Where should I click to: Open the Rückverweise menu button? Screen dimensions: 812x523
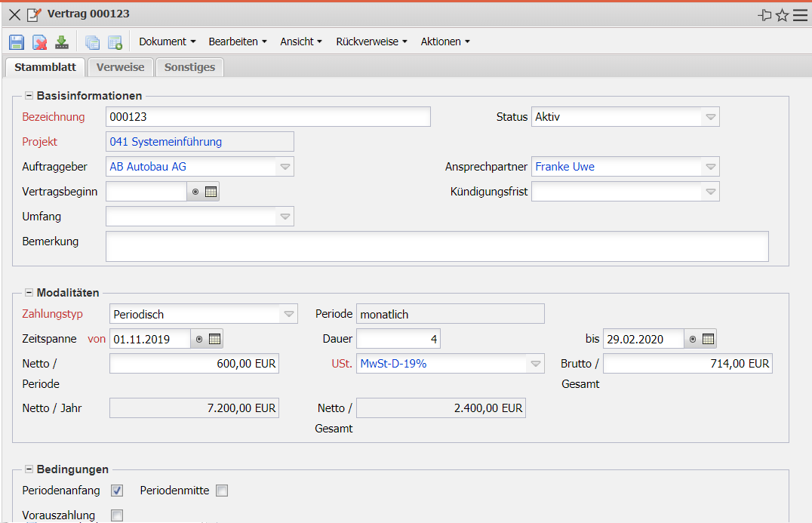coord(371,42)
